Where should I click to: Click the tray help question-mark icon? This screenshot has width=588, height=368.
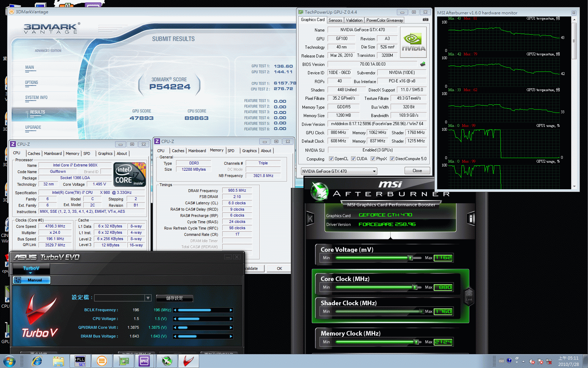509,360
